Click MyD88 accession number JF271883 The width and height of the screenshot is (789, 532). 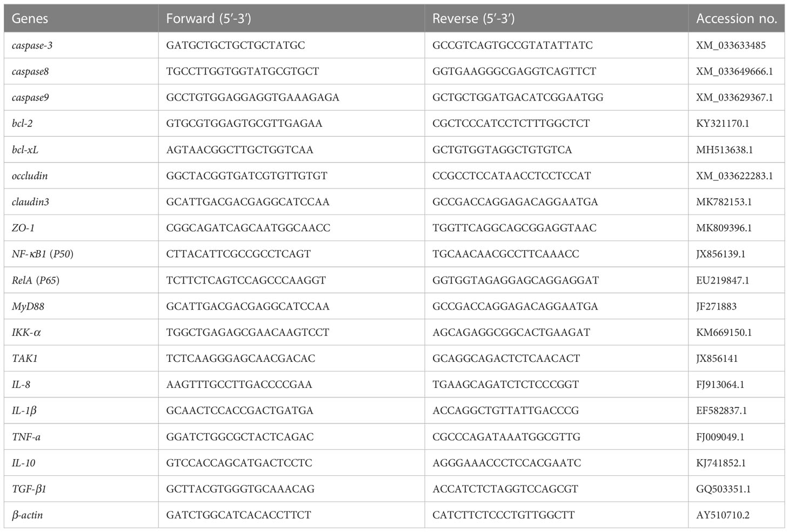[x=716, y=306]
